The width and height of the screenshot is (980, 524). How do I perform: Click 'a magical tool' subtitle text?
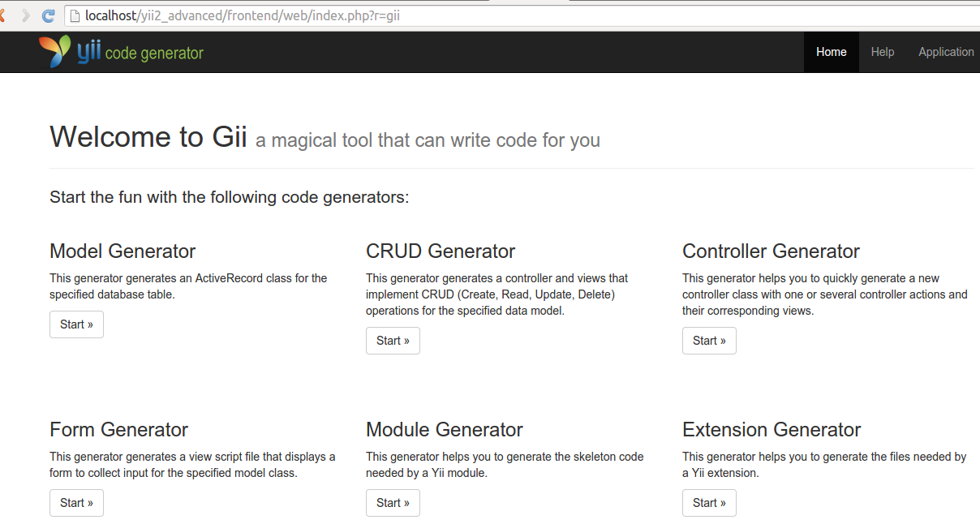[x=428, y=140]
